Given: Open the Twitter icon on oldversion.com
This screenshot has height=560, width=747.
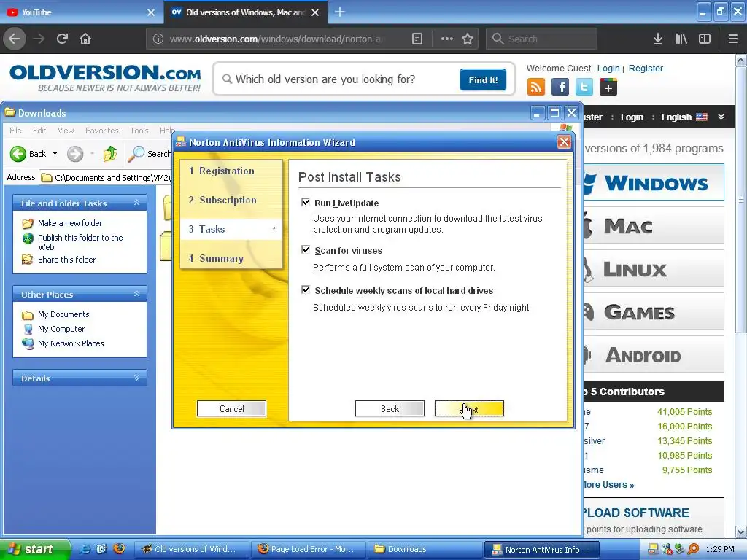Looking at the screenshot, I should pos(584,87).
